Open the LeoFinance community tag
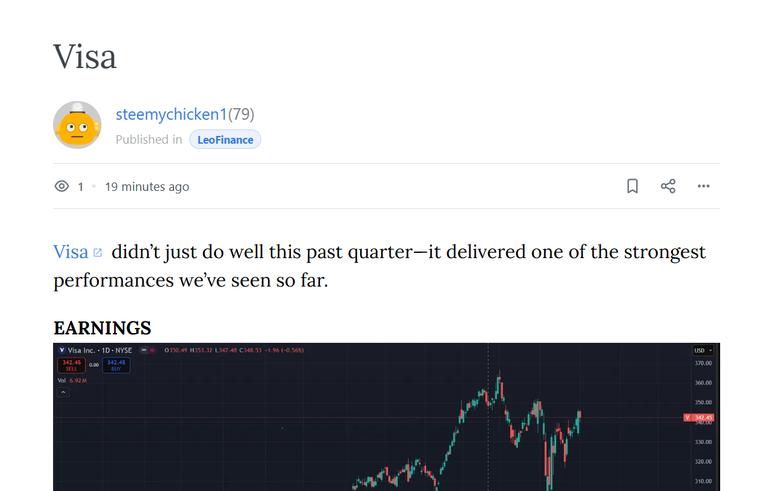Viewport: 768px width, 491px height. pyautogui.click(x=225, y=140)
